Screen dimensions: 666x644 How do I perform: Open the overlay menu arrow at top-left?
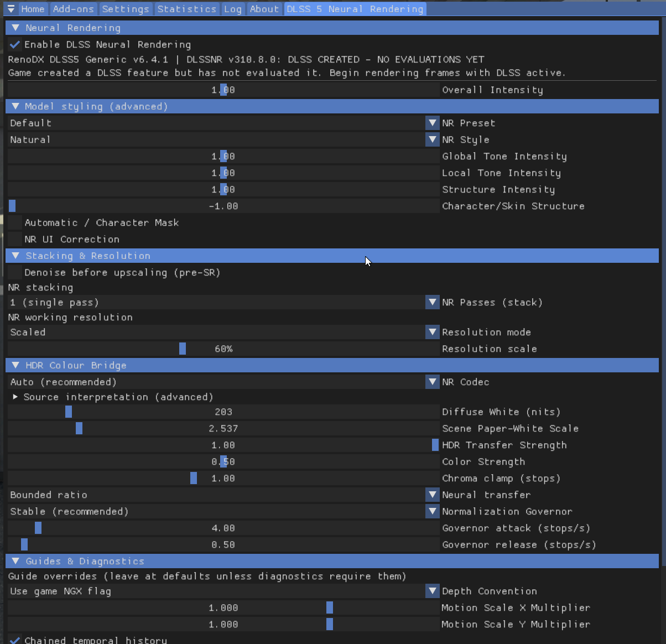coord(11,9)
